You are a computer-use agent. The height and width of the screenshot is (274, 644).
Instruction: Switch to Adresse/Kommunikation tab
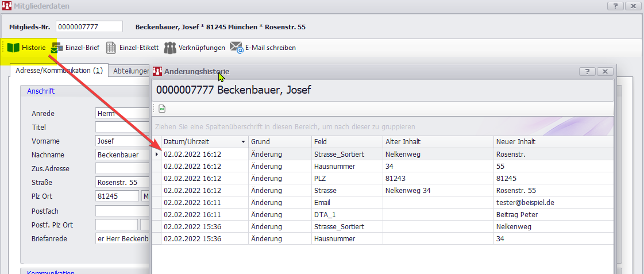click(56, 71)
